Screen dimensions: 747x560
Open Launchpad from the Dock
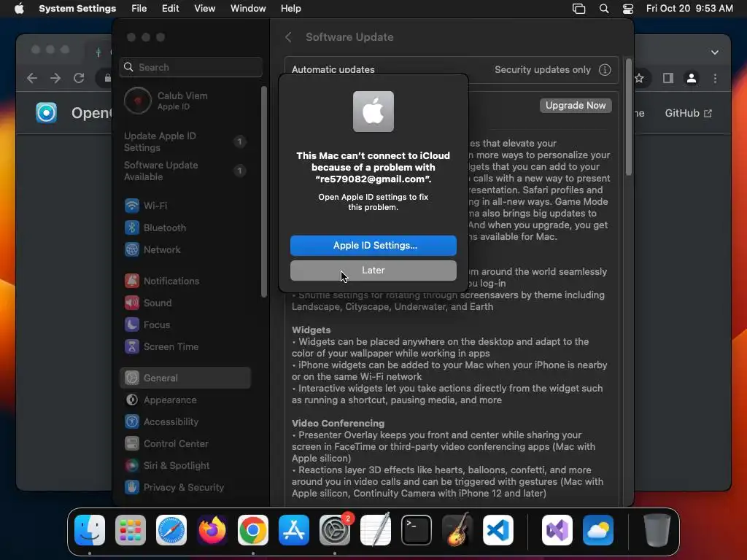point(131,530)
